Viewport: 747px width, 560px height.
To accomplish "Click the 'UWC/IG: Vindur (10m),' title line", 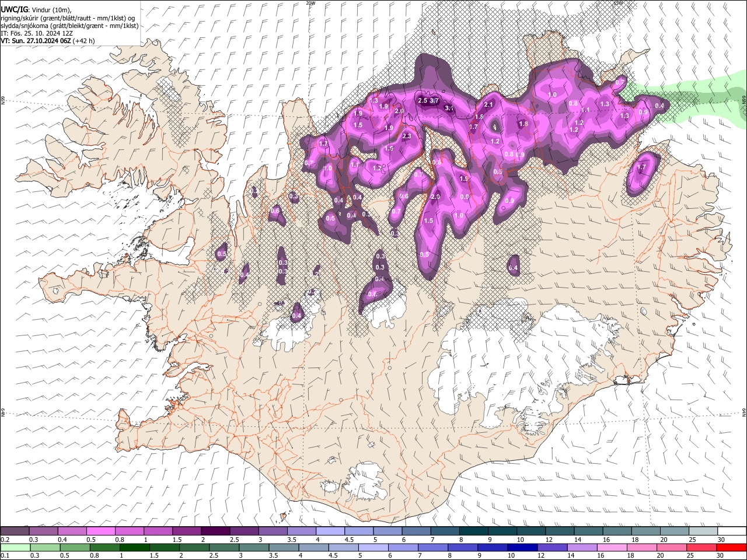I will click(36, 10).
